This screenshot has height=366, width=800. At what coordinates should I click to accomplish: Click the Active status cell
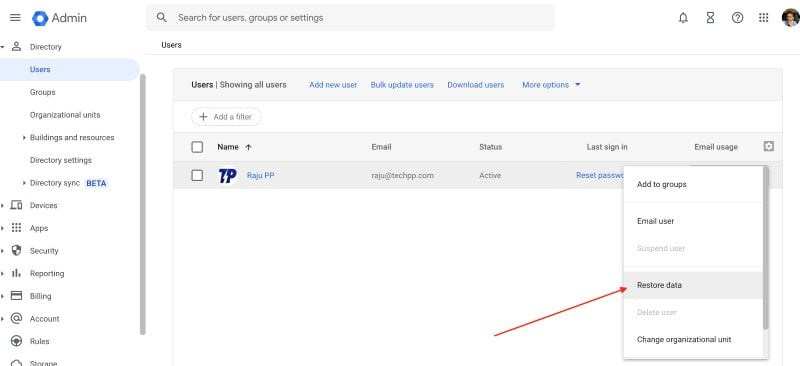[x=490, y=175]
